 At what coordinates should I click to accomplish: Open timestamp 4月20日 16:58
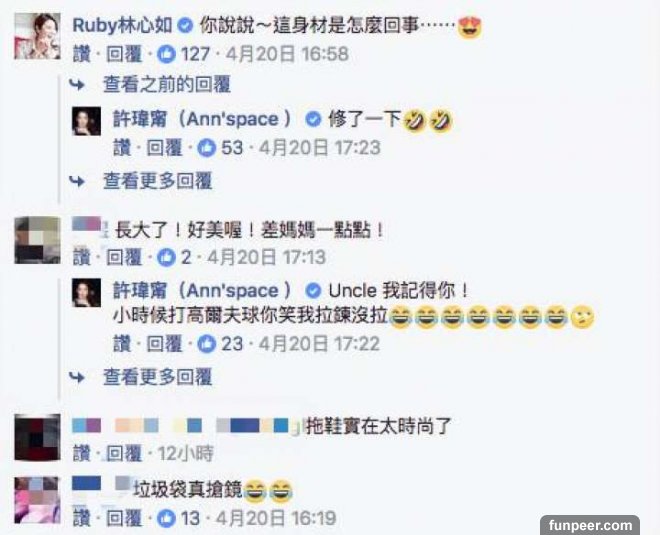287,54
